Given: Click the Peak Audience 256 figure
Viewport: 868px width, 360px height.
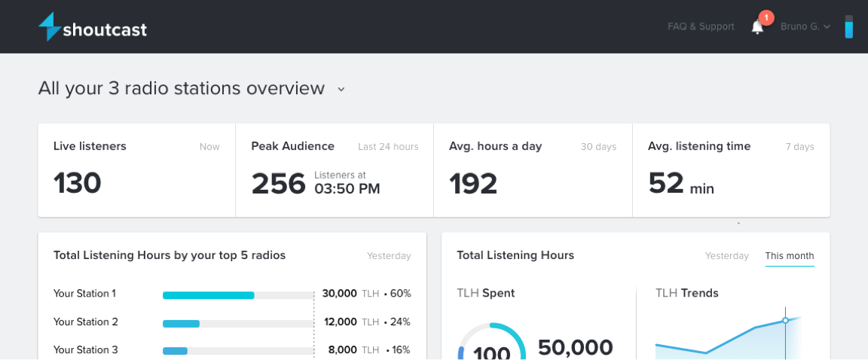Looking at the screenshot, I should [x=279, y=184].
